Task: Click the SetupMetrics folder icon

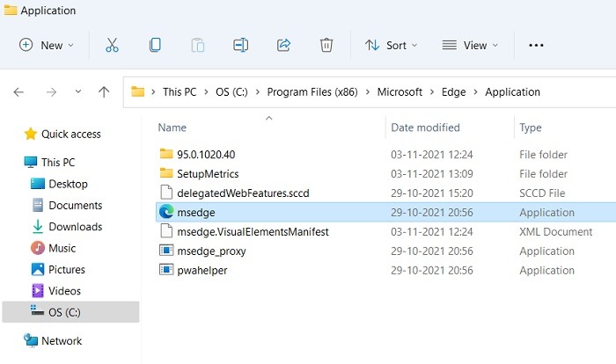Action: pyautogui.click(x=166, y=173)
